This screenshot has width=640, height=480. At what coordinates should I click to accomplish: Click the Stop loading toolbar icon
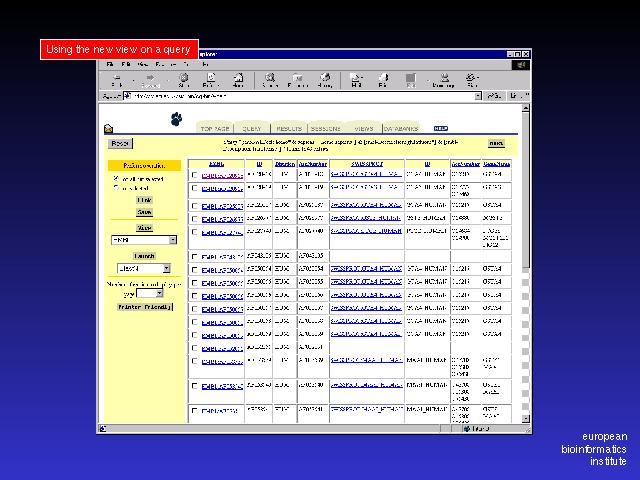184,77
